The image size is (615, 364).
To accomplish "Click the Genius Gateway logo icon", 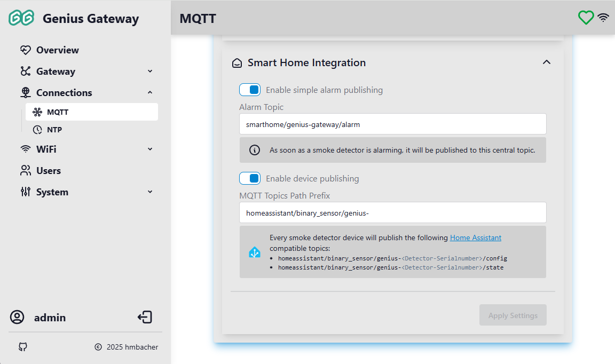I will point(21,18).
